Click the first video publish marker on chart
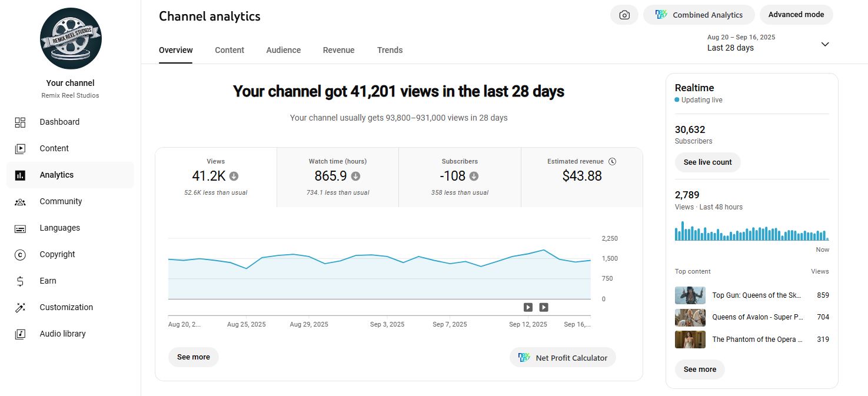This screenshot has height=396, width=868. click(x=528, y=307)
